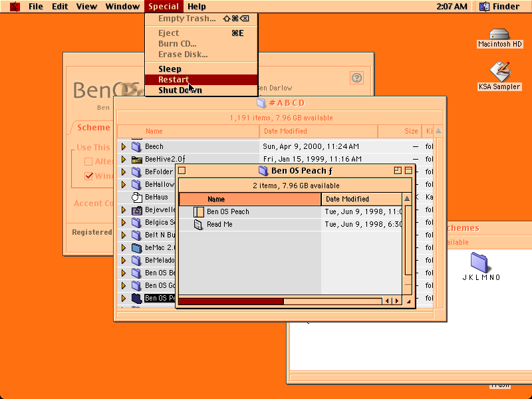The height and width of the screenshot is (399, 532).
Task: Choose Eject from the Special menu
Action: pos(201,33)
